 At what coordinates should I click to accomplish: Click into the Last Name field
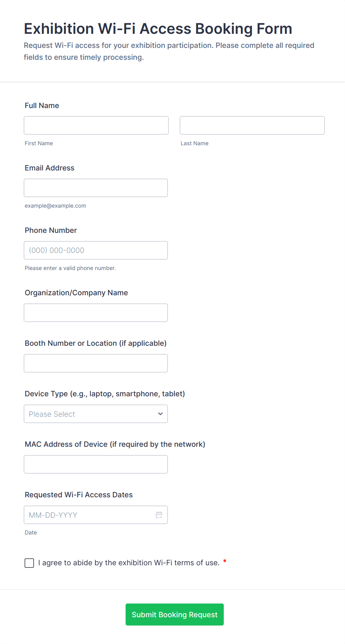tap(252, 126)
